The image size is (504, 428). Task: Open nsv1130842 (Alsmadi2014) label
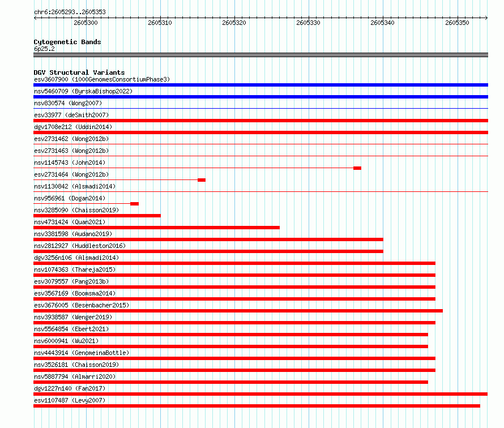[x=75, y=186]
